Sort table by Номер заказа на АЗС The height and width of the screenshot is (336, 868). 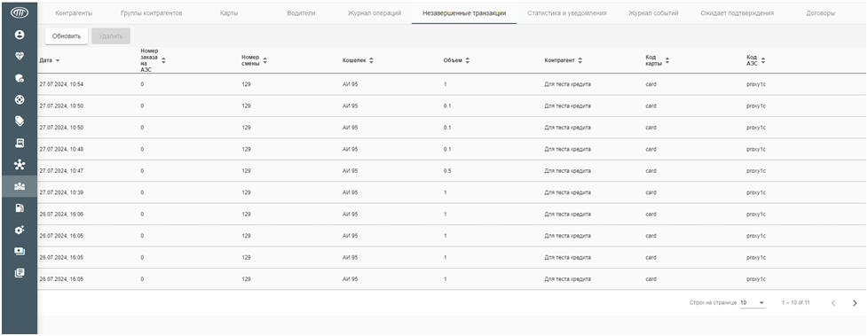click(x=154, y=60)
